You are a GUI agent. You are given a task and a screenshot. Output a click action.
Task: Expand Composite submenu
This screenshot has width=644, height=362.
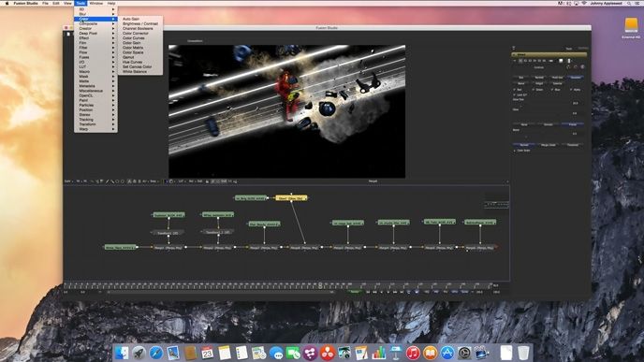95,23
